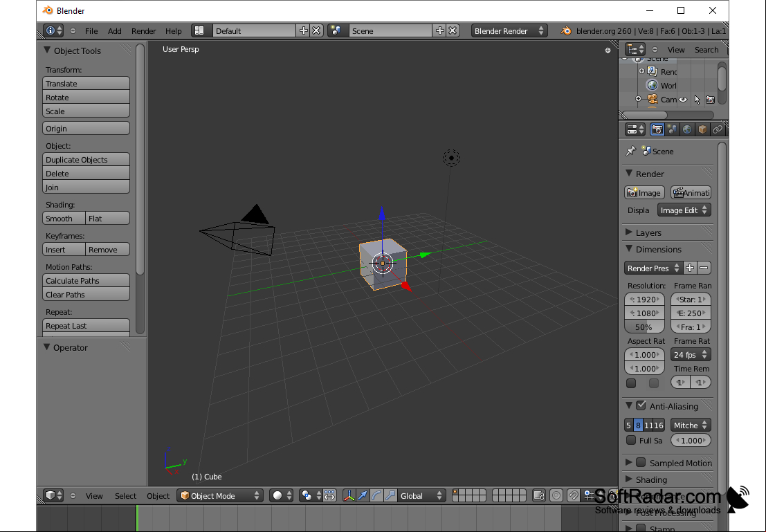The width and height of the screenshot is (766, 532).
Task: Open the 24 fps frame rate dropdown
Action: [691, 355]
